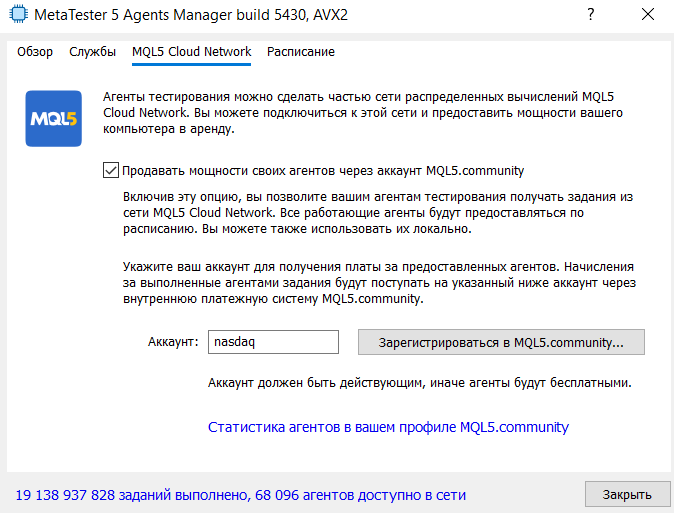The image size is (674, 513).
Task: Click the question mark help button
Action: (591, 15)
